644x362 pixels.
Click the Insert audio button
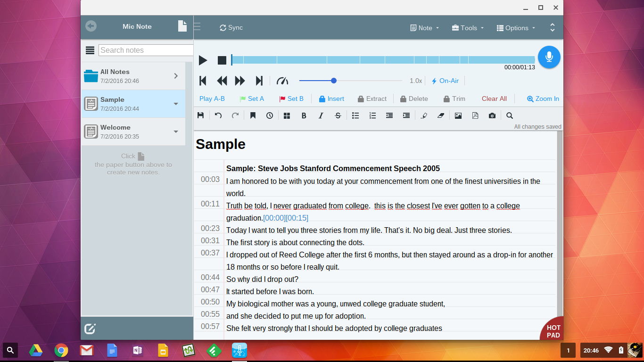[x=331, y=99]
